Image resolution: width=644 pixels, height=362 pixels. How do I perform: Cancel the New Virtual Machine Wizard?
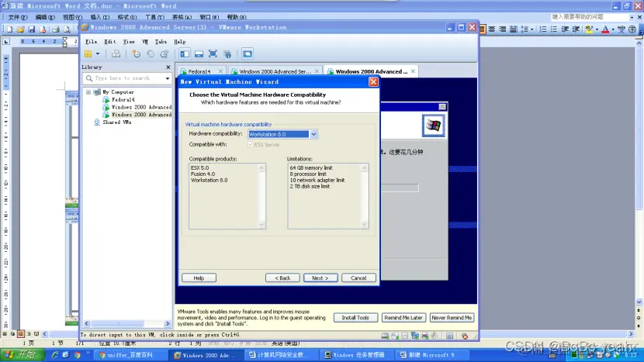pyautogui.click(x=358, y=278)
